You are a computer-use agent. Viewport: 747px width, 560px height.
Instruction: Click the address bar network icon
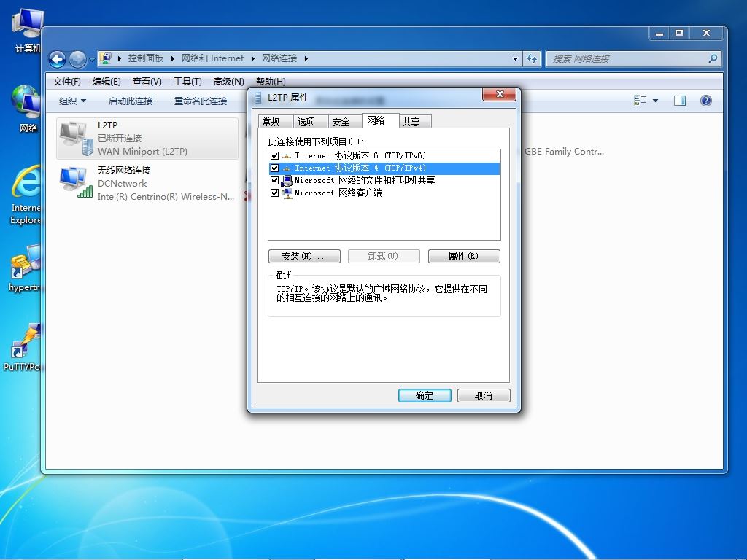[x=107, y=58]
